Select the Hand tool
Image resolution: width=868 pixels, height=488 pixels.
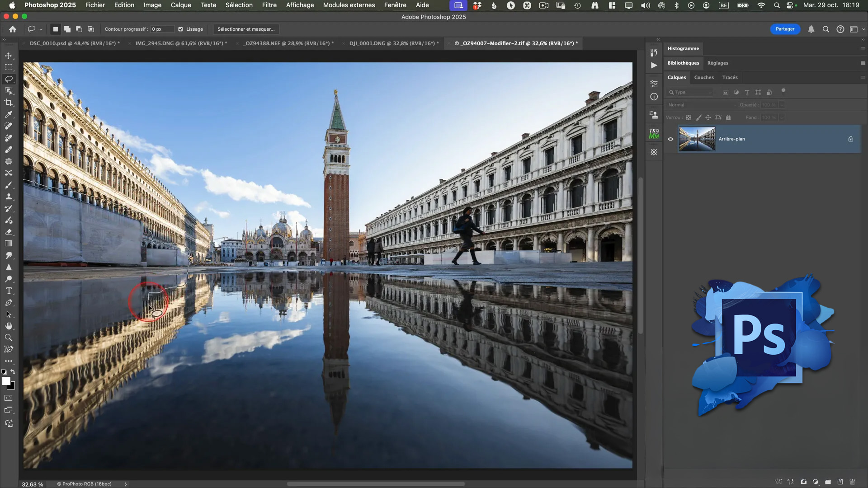coord(9,325)
